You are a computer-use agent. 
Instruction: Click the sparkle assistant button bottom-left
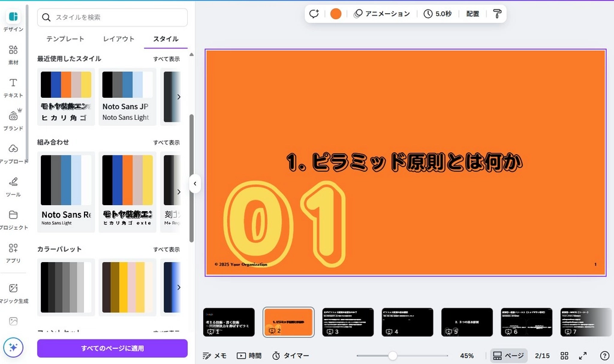click(13, 347)
